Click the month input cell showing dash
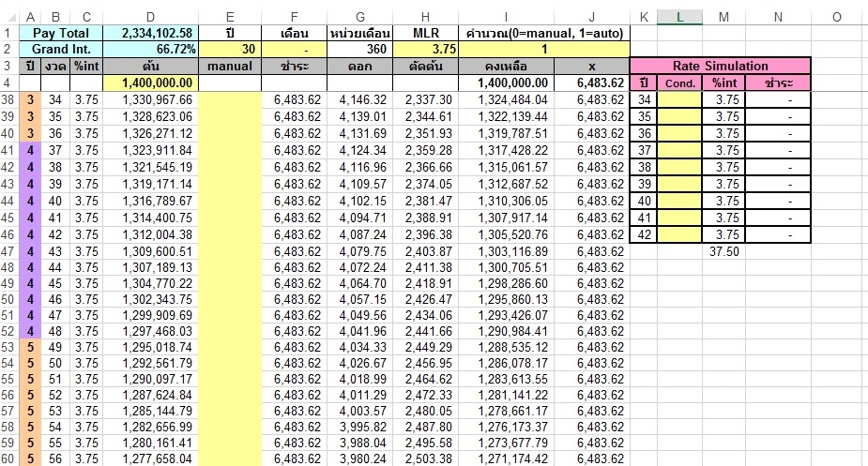The height and width of the screenshot is (466, 868). pyautogui.click(x=294, y=50)
